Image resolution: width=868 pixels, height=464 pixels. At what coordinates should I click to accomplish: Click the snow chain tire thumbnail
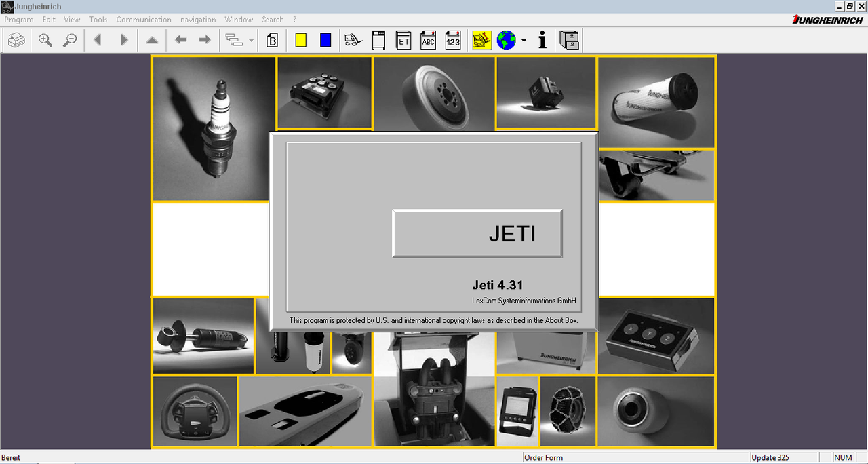(x=568, y=411)
